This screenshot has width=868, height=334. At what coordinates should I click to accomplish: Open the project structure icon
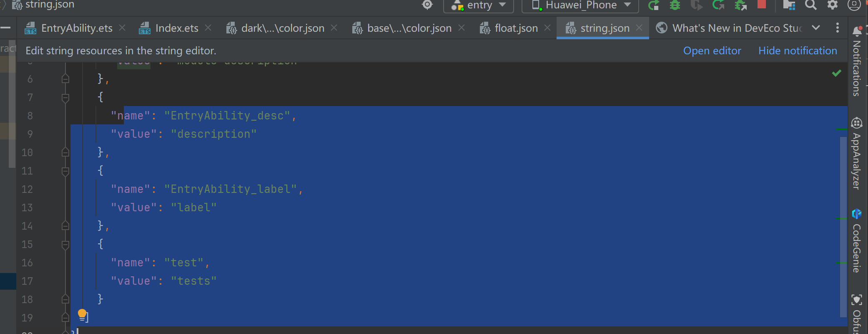789,5
